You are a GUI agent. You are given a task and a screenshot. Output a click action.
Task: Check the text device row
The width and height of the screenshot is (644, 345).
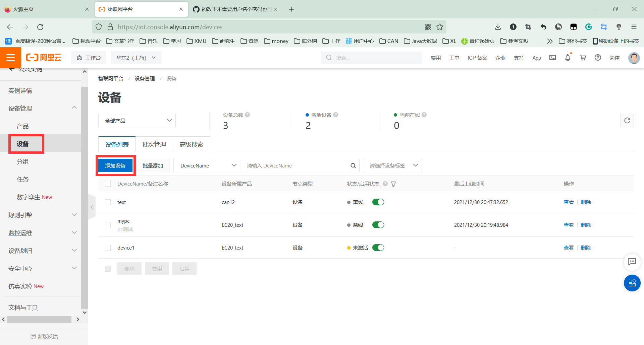point(108,202)
